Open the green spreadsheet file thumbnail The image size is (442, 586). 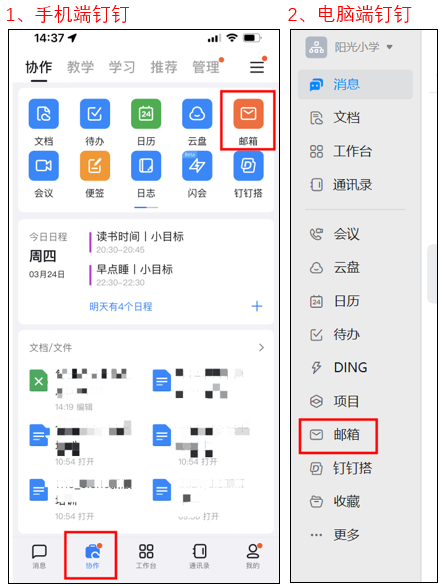click(38, 380)
